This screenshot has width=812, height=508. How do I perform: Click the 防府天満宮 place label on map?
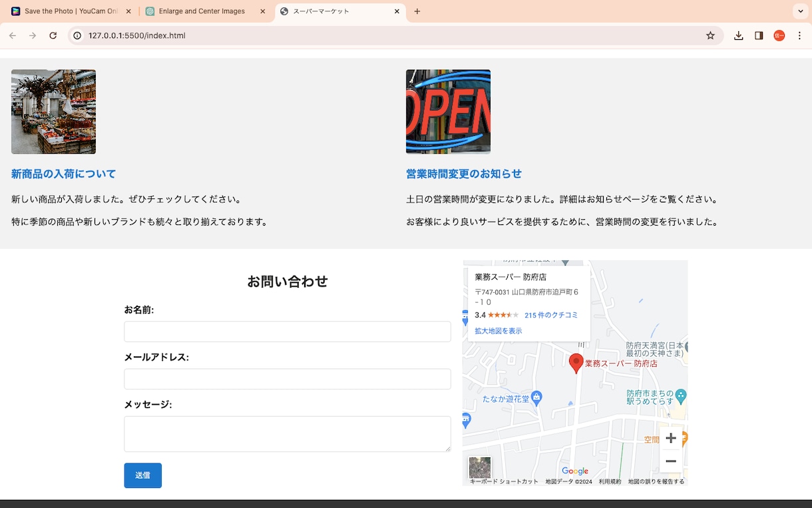(x=655, y=350)
